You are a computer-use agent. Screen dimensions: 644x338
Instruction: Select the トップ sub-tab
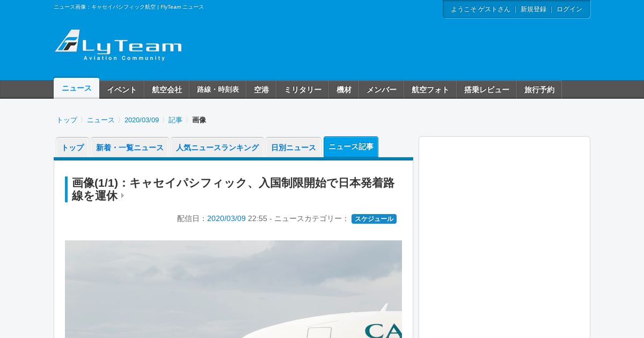click(72, 148)
